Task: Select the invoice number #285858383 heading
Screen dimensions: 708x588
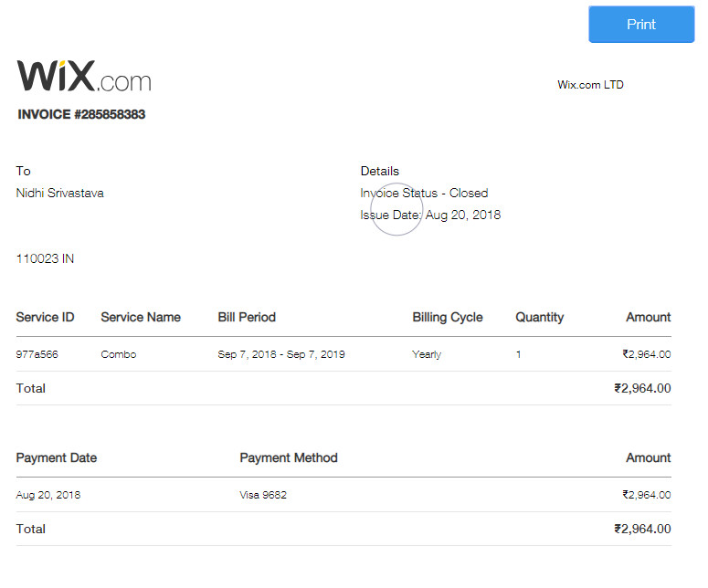Action: [x=81, y=114]
